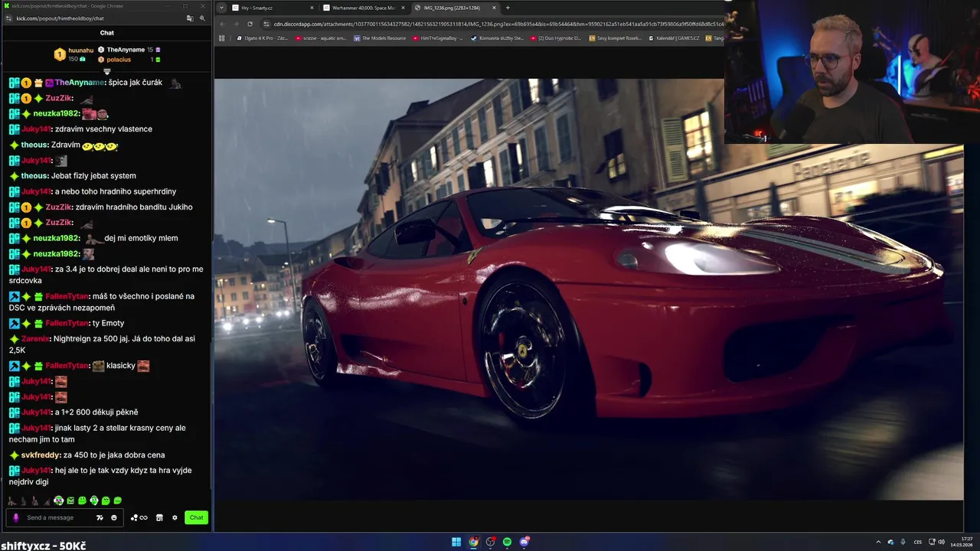Image resolution: width=980 pixels, height=551 pixels.
Task: Go forward in Chrome browser
Action: [236, 24]
